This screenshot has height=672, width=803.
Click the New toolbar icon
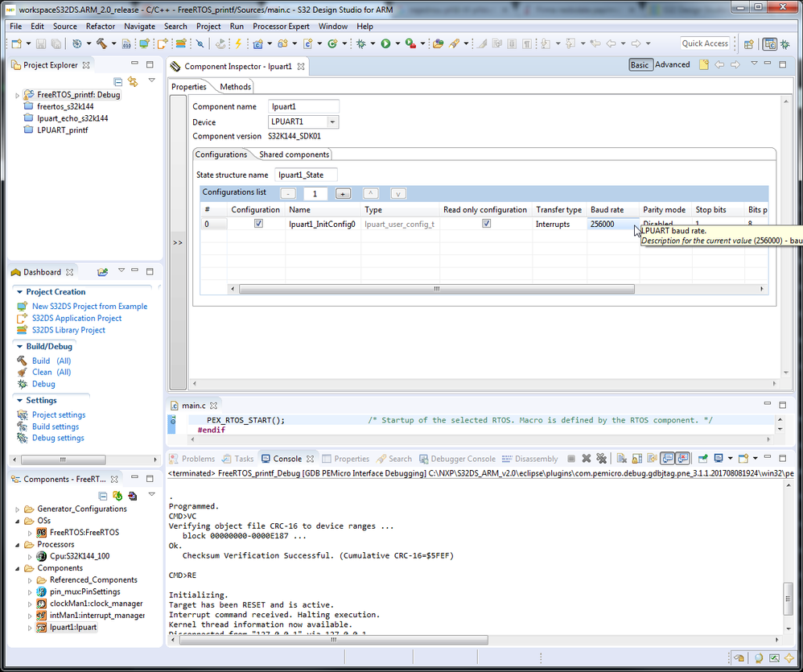point(16,44)
